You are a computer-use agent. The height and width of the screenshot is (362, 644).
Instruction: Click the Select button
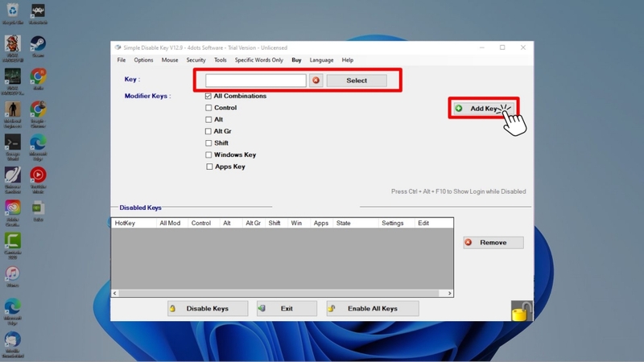357,80
